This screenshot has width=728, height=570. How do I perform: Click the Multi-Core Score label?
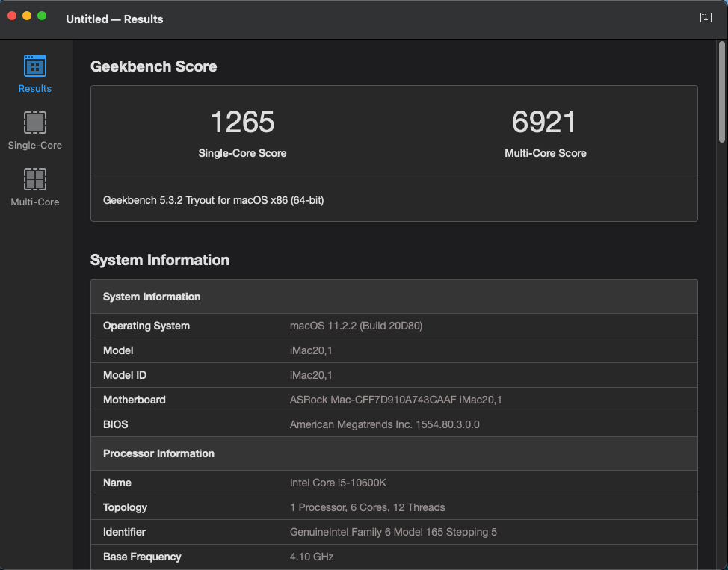click(546, 153)
